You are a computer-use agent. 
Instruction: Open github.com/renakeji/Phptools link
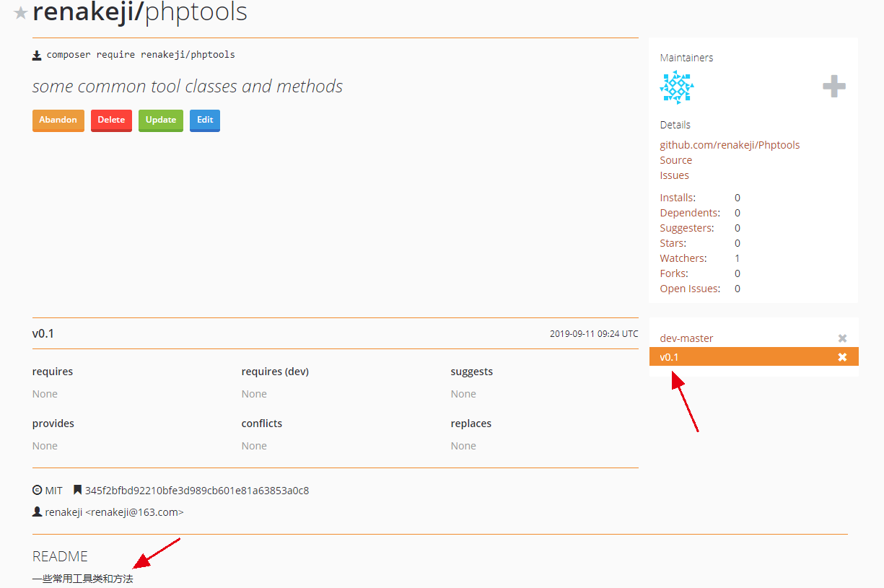[730, 145]
